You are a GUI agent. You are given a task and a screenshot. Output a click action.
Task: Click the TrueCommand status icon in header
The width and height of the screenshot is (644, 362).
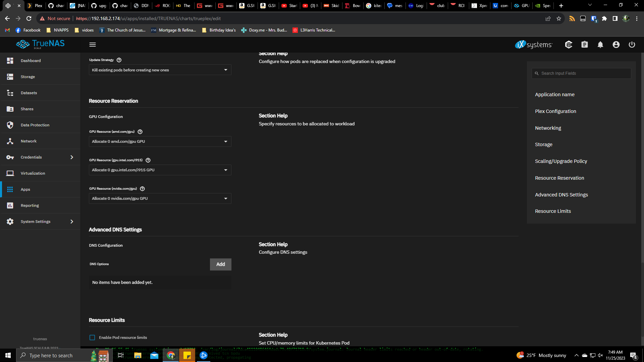[569, 45]
